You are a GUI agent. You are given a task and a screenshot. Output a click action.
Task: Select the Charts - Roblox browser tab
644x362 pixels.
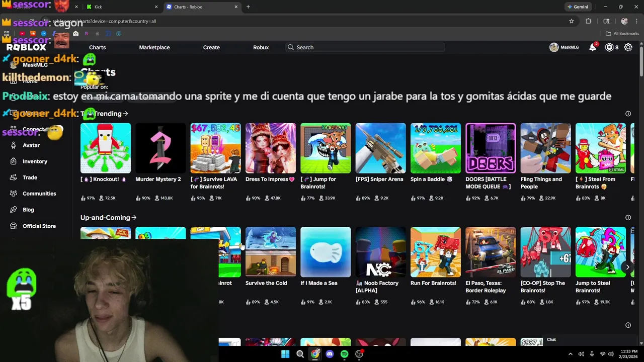(x=201, y=7)
